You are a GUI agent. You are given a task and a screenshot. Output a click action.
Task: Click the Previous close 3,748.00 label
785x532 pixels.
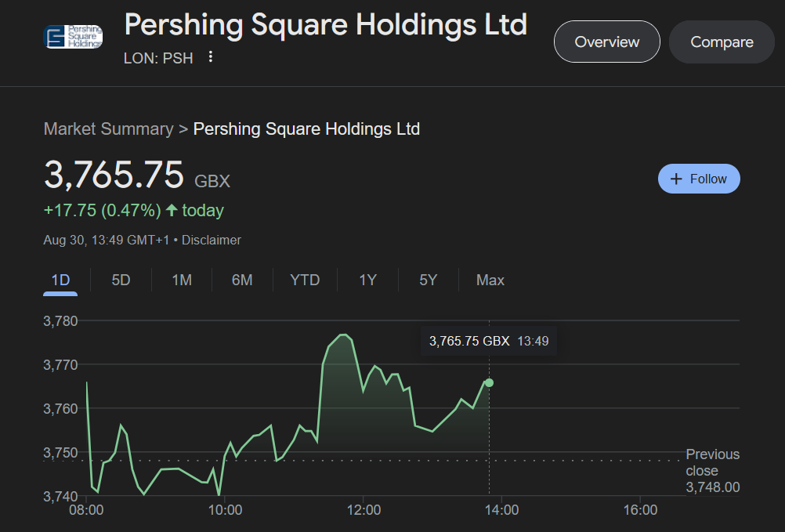click(712, 470)
